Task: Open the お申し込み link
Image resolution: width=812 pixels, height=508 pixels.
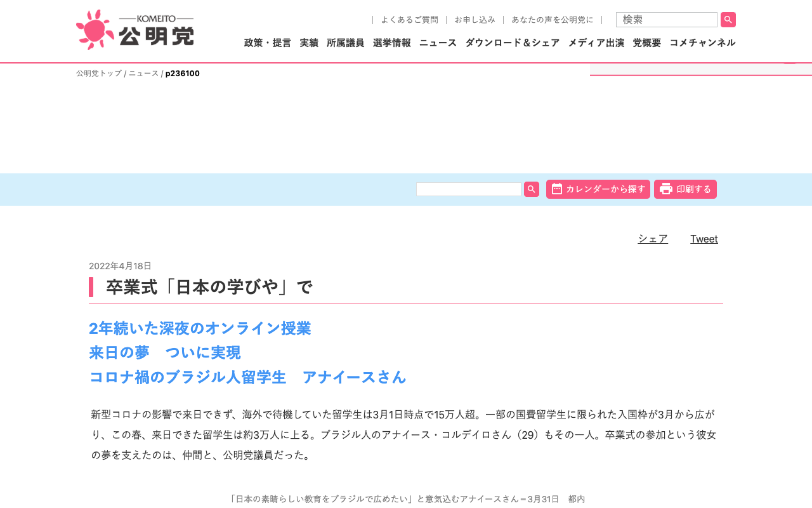Action: tap(475, 20)
